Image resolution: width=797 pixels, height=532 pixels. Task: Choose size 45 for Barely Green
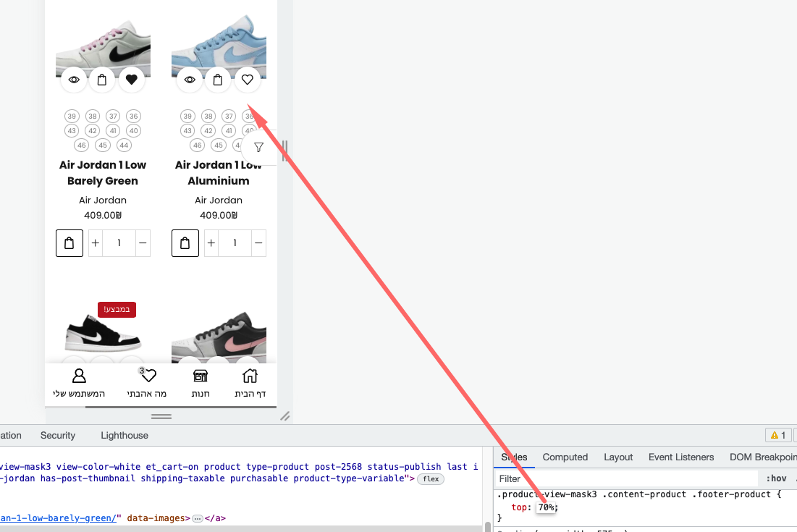click(x=104, y=145)
